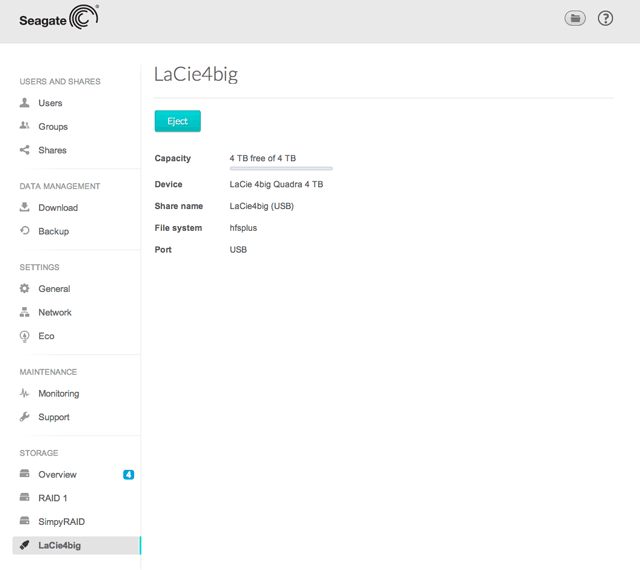Open the RAID 1 volume

point(52,498)
